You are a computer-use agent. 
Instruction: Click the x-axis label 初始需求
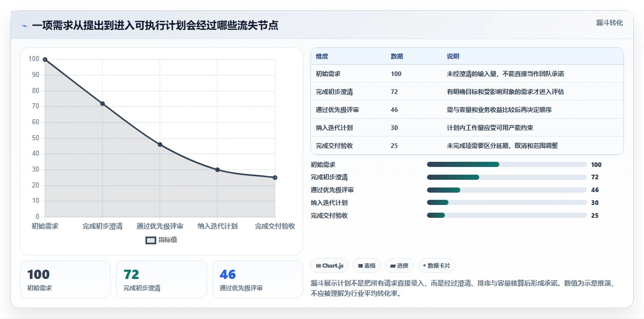click(45, 226)
